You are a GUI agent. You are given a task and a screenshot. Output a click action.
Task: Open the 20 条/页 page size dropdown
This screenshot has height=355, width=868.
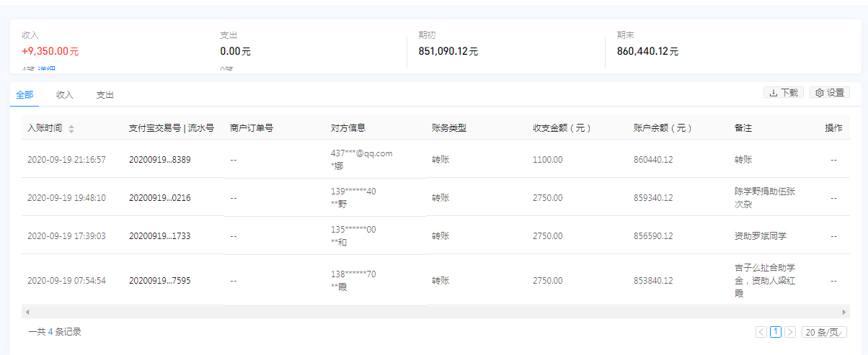(x=824, y=332)
